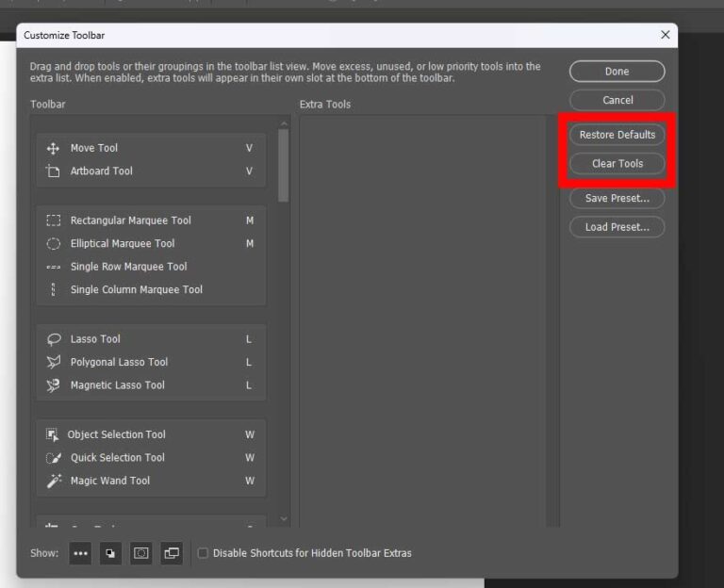Toggle the three-dots extras visibility button
Viewport: 724px width, 588px height.
(80, 553)
